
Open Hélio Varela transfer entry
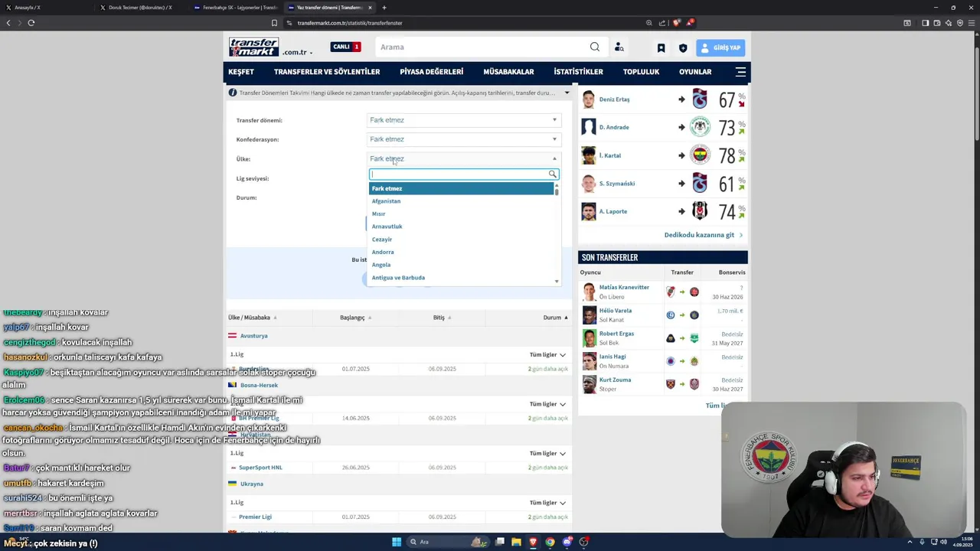(x=616, y=311)
